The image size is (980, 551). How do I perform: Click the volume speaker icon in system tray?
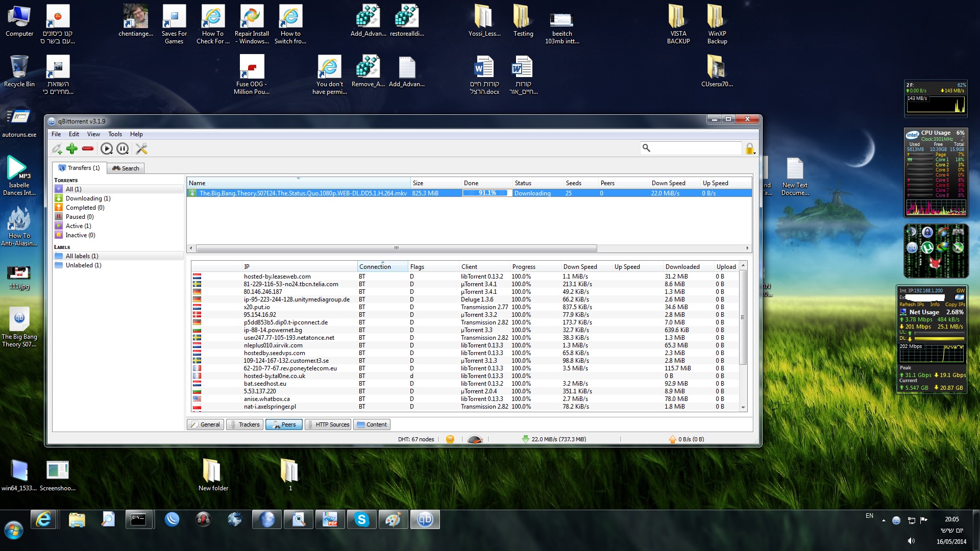click(911, 541)
